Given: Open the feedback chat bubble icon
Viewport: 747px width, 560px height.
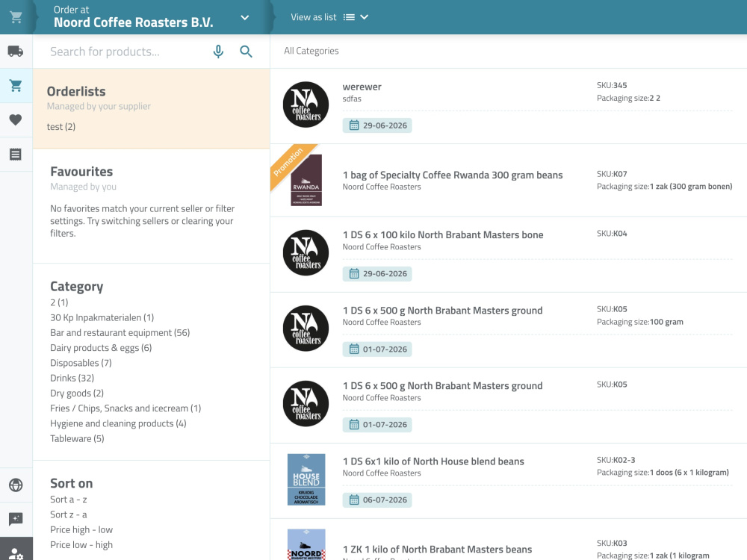Looking at the screenshot, I should coord(16,519).
